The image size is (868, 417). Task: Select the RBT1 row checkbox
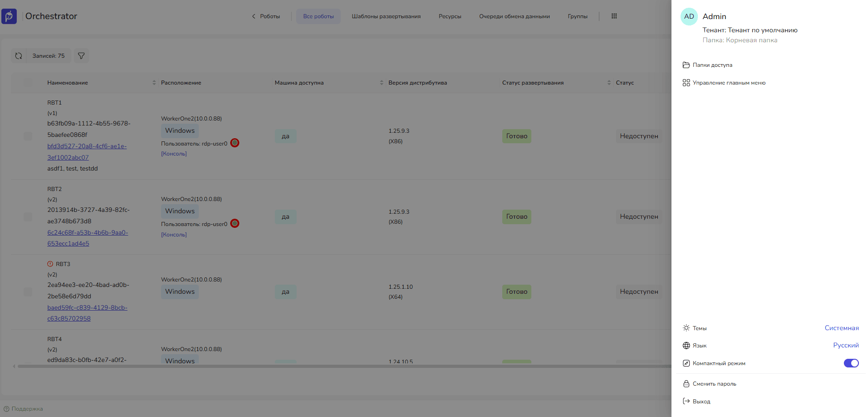28,136
